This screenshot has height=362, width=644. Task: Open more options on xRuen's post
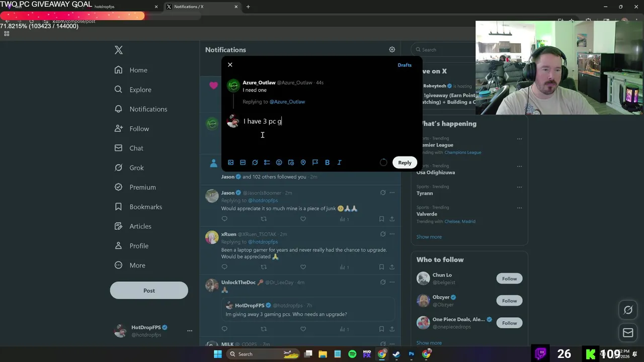(x=392, y=234)
